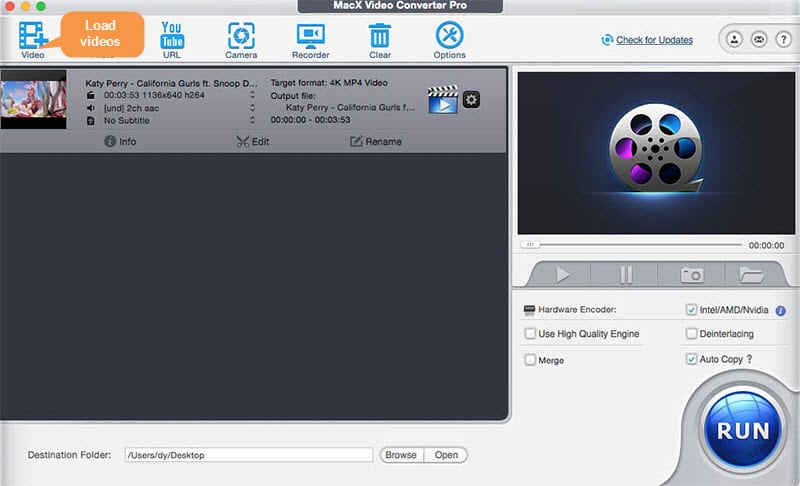The height and width of the screenshot is (486, 800).
Task: Open the Camera capture tool
Action: [241, 40]
